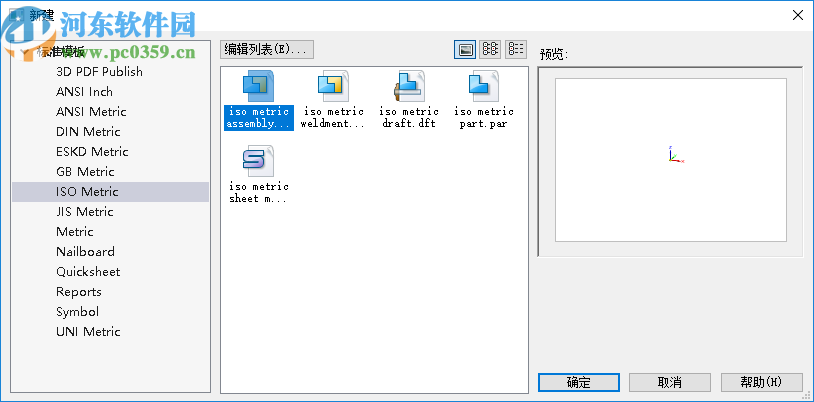
Task: Select ANSI Inch template category
Action: (84, 92)
